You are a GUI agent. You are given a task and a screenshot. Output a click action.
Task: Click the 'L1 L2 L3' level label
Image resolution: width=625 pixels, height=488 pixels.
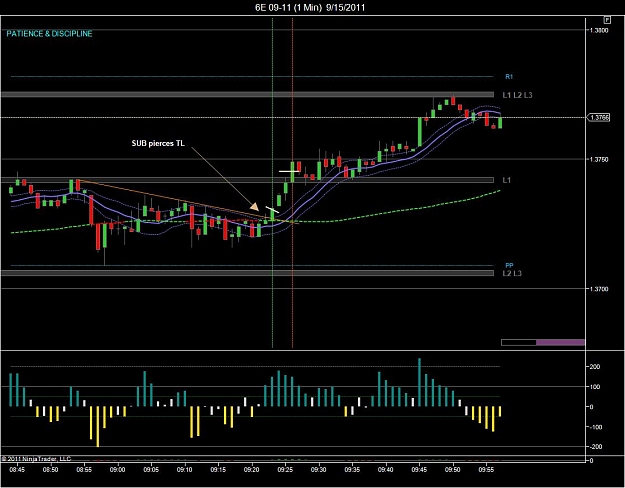tap(517, 95)
